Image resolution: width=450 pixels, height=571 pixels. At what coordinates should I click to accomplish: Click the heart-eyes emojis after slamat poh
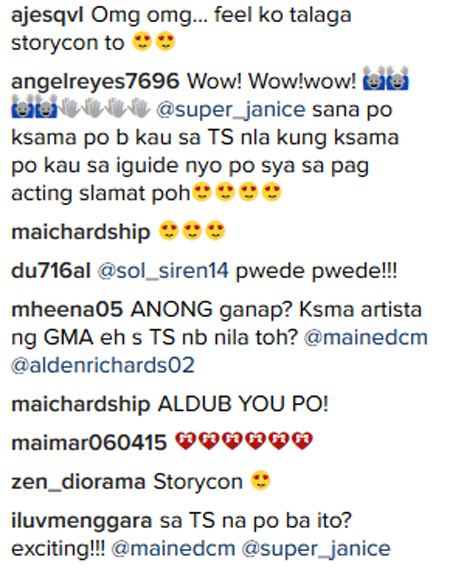coord(237,192)
